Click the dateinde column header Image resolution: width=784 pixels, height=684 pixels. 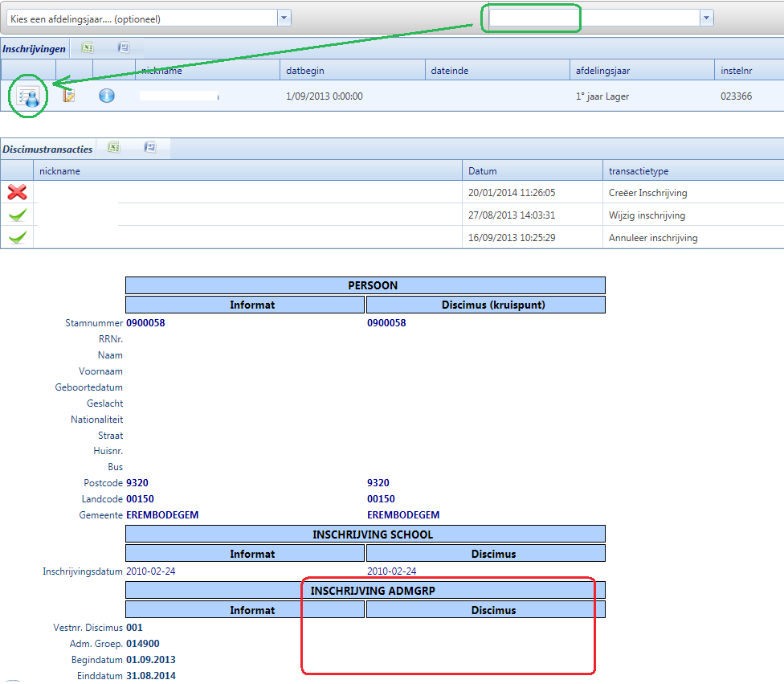496,71
